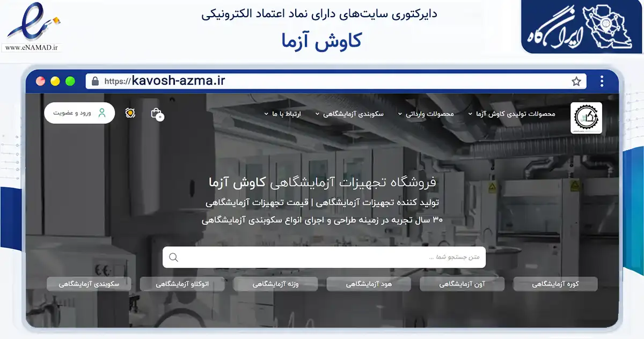Viewport: 644px width, 339px height.
Task: Click the compare products icon
Action: click(x=130, y=113)
